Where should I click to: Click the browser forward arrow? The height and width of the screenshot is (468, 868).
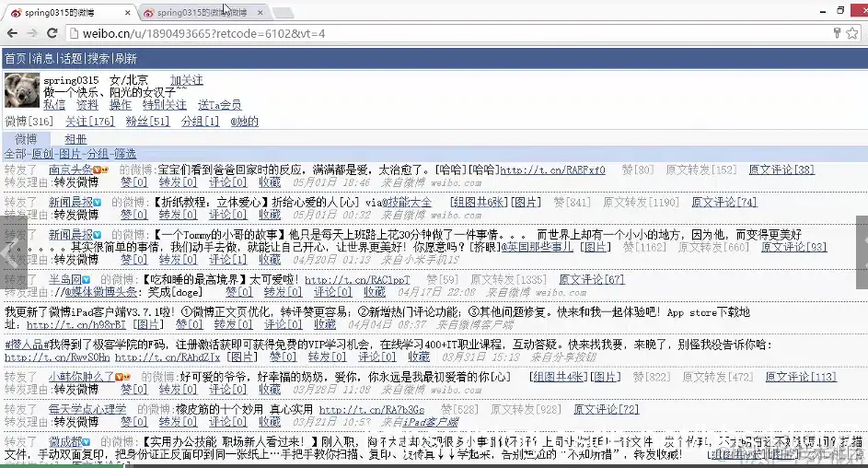point(32,33)
